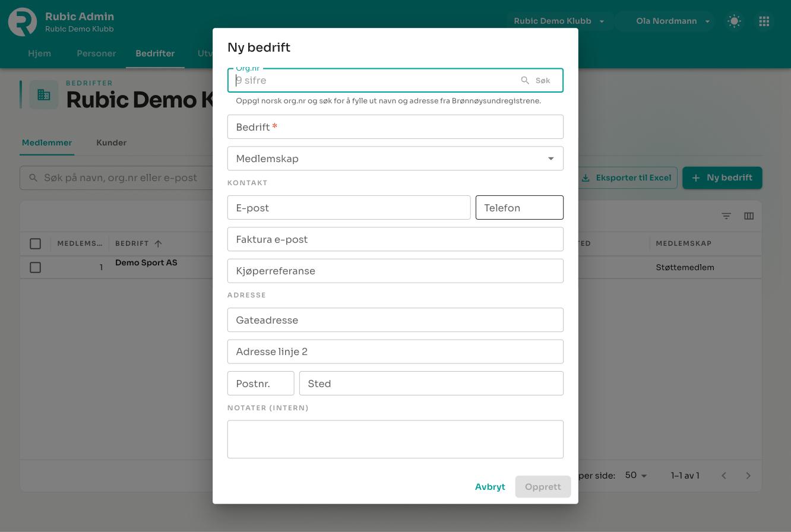Expand the Rubic Demo Klubb selector
The image size is (791, 532).
pos(559,21)
